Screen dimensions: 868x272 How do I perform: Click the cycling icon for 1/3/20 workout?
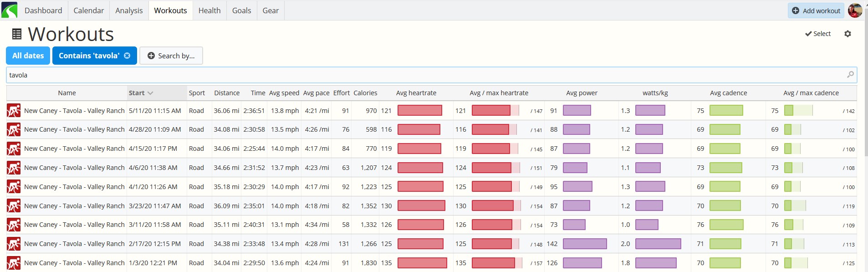(x=14, y=263)
